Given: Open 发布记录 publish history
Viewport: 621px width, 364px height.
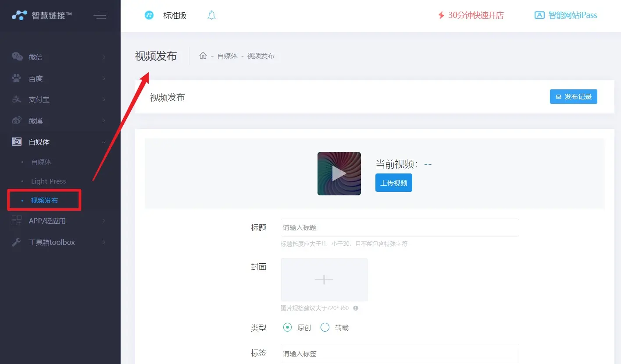Looking at the screenshot, I should 573,97.
